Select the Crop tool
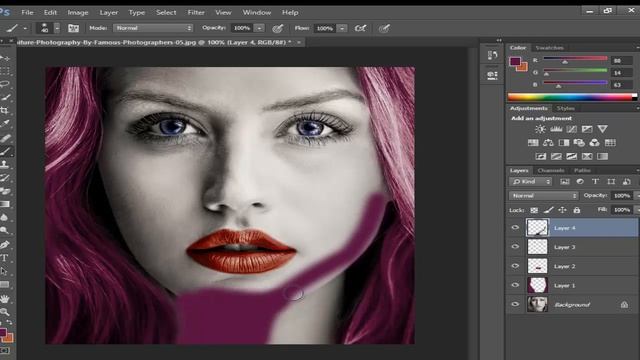Screen dimensions: 640x360 [5, 110]
